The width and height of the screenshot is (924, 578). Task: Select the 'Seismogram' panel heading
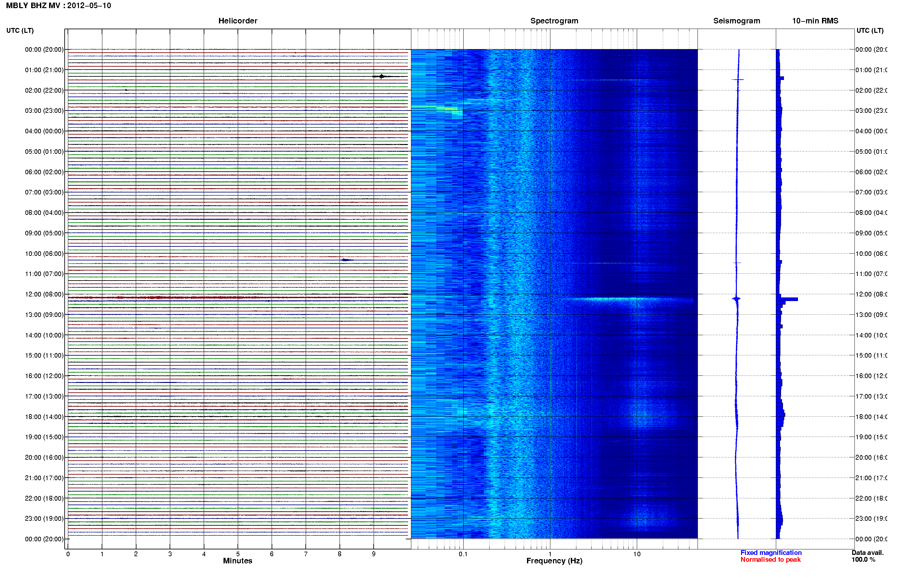(737, 21)
